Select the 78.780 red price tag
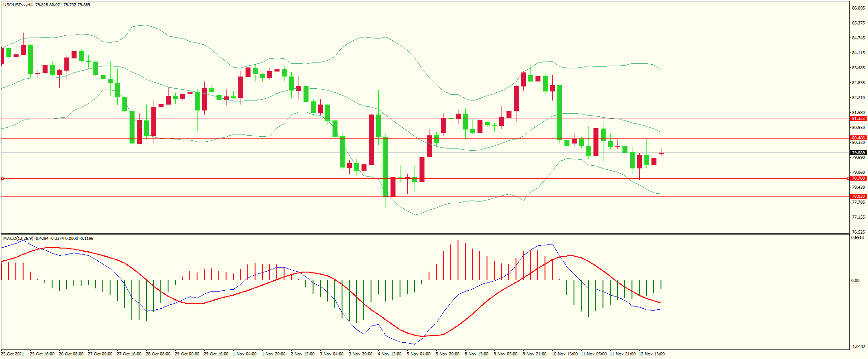 tap(858, 178)
